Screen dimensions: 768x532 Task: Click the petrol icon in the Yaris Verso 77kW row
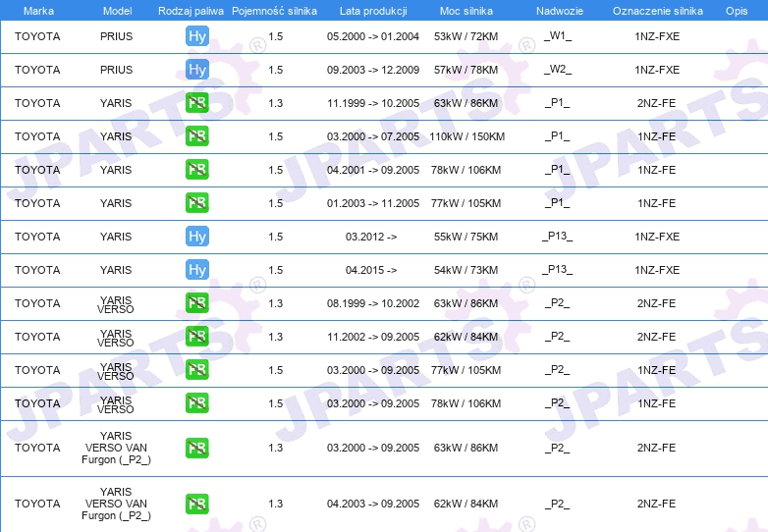(196, 369)
